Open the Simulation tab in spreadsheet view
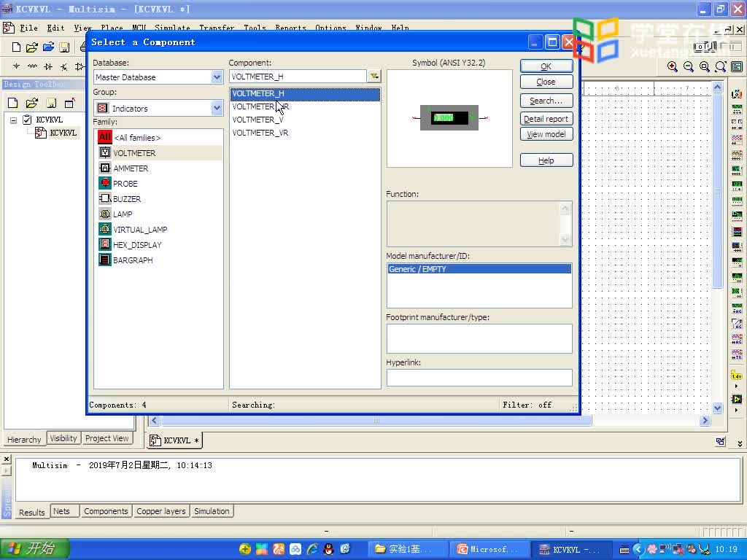Viewport: 747px width, 560px height. point(212,511)
